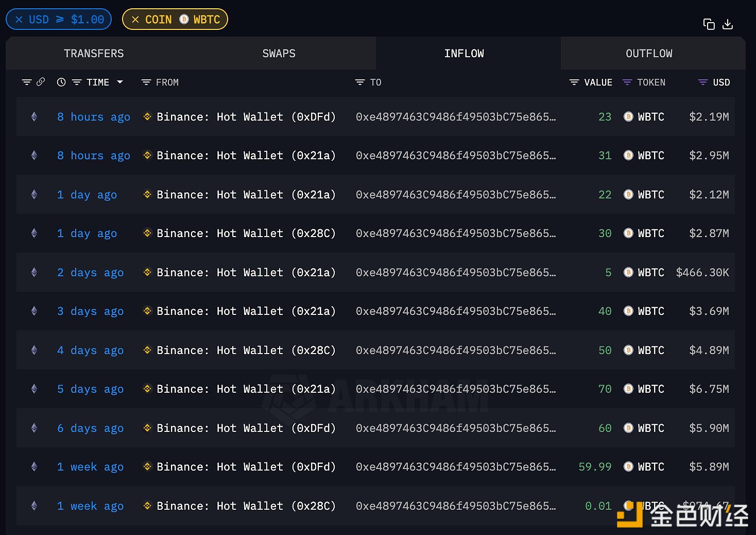Image resolution: width=756 pixels, height=535 pixels.
Task: Select the INFLOW tab
Action: pos(464,54)
